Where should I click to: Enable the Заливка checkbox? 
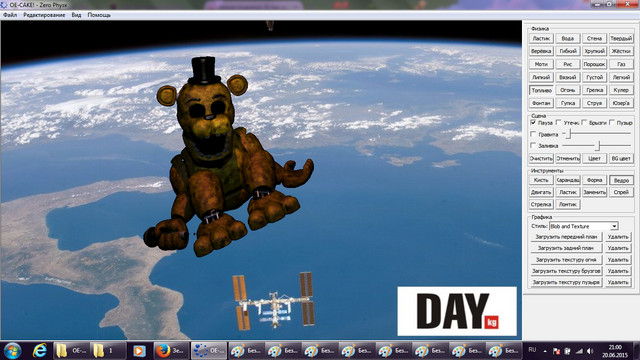[x=533, y=145]
